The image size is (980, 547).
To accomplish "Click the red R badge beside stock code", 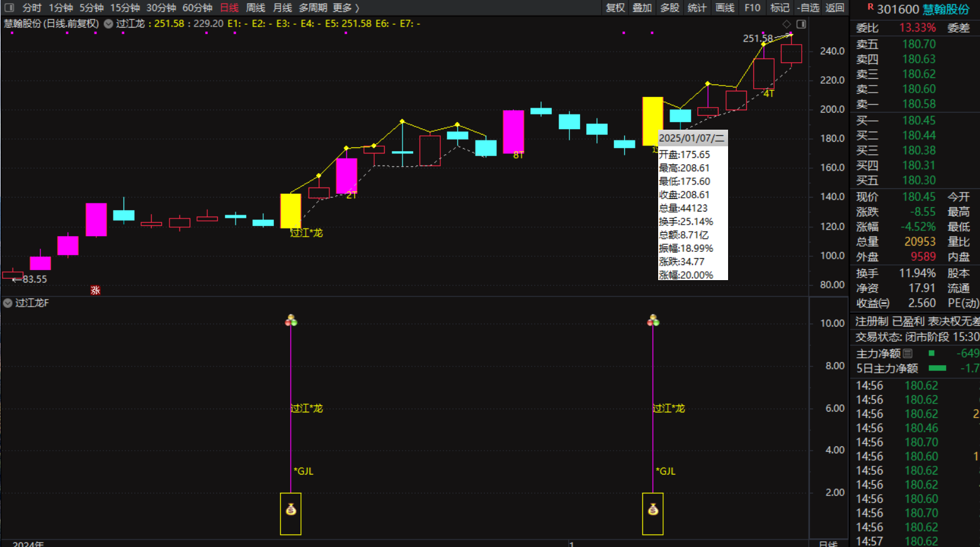I will pos(870,8).
